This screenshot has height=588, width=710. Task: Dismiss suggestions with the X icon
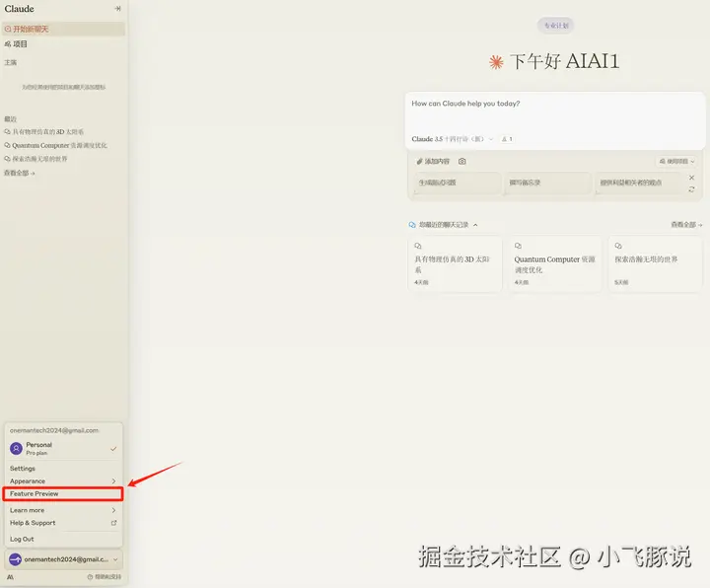point(691,178)
